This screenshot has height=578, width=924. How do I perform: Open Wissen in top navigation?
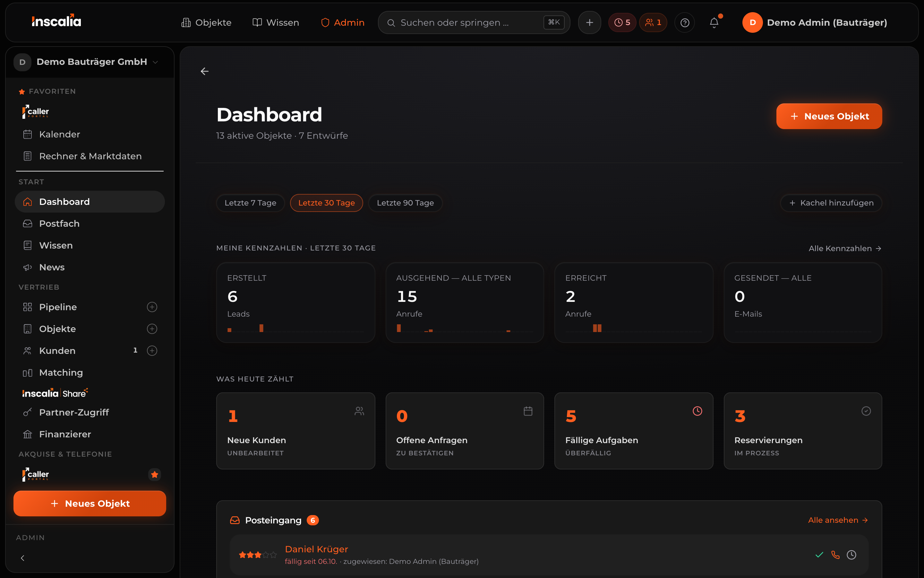point(276,22)
